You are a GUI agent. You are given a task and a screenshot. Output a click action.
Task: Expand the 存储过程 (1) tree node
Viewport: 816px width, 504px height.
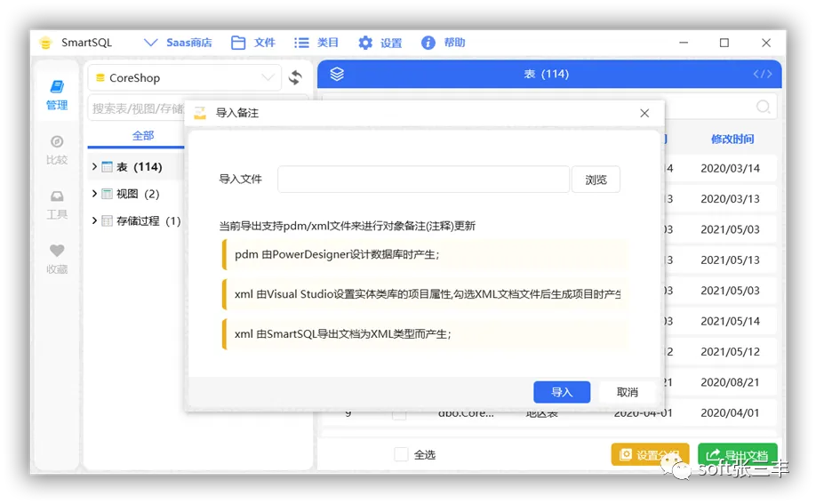(94, 220)
